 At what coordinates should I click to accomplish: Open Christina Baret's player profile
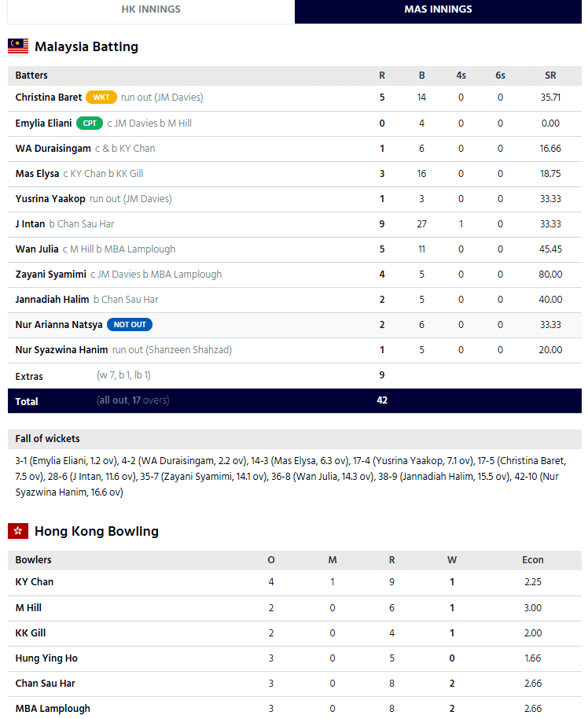pyautogui.click(x=48, y=98)
